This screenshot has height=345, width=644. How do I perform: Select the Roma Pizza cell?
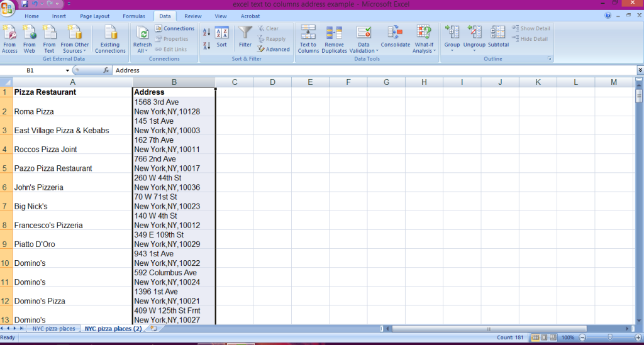[72, 107]
